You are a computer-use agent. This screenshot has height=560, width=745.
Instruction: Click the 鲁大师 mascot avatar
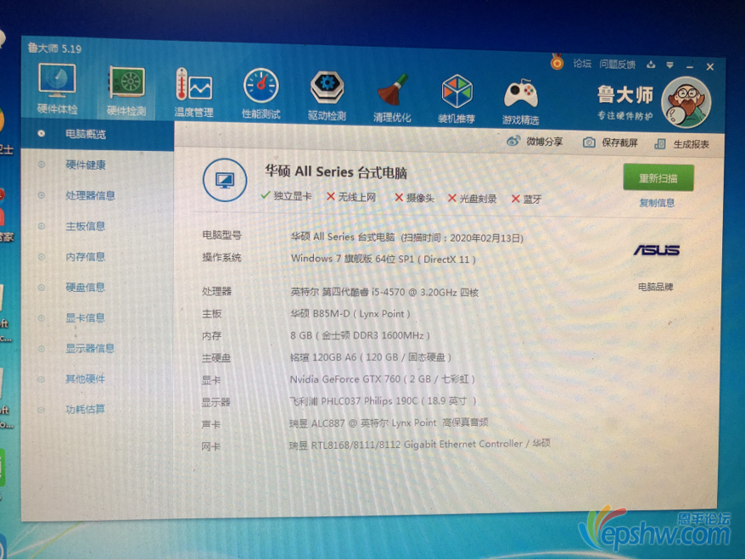(x=686, y=103)
